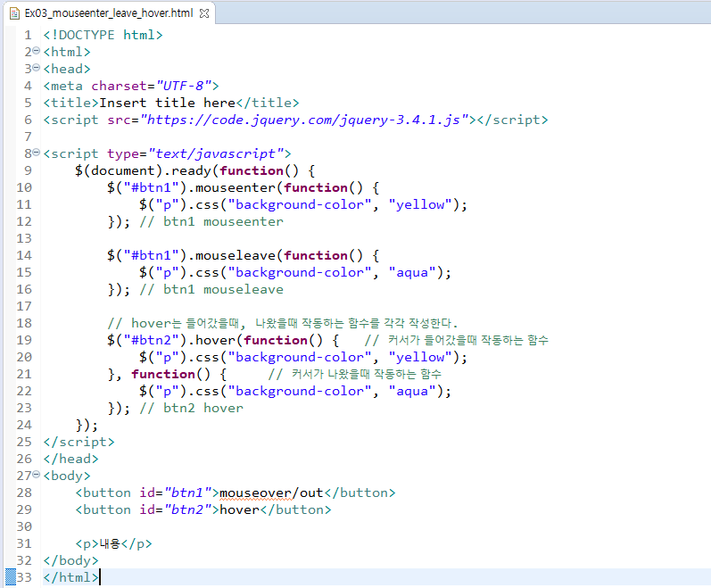This screenshot has width=711, height=588.
Task: Click the jQuery 3.4.1 script URL
Action: (x=304, y=120)
